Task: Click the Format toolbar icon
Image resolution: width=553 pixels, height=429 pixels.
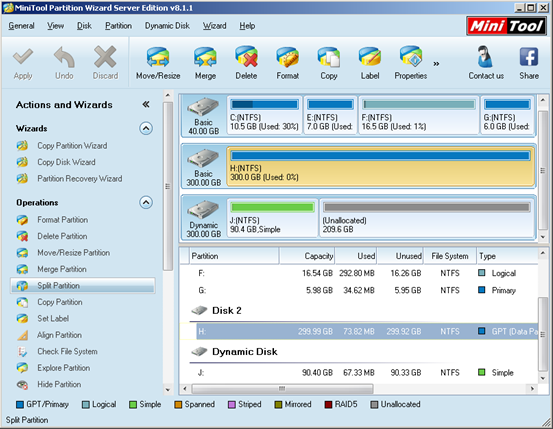Action: 287,57
